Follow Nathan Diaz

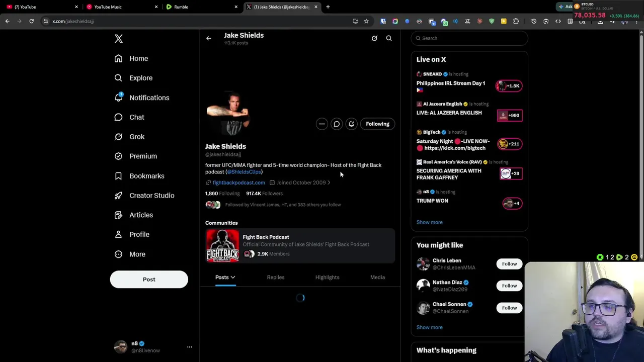tap(509, 286)
